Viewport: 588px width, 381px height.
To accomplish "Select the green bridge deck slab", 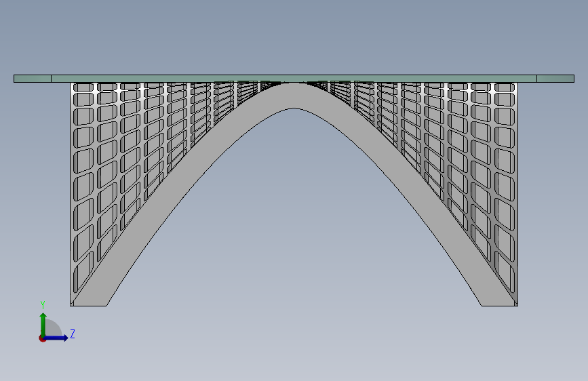I will (x=294, y=79).
